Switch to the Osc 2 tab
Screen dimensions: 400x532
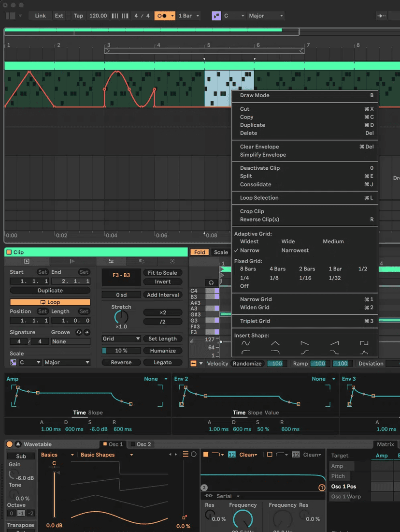[141, 444]
